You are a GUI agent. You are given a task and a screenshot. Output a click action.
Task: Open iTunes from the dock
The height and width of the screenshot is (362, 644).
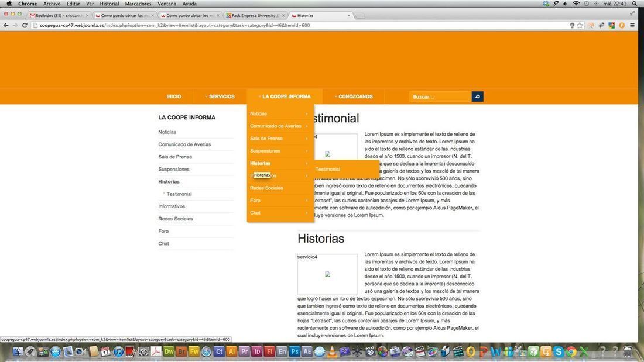coord(118,351)
